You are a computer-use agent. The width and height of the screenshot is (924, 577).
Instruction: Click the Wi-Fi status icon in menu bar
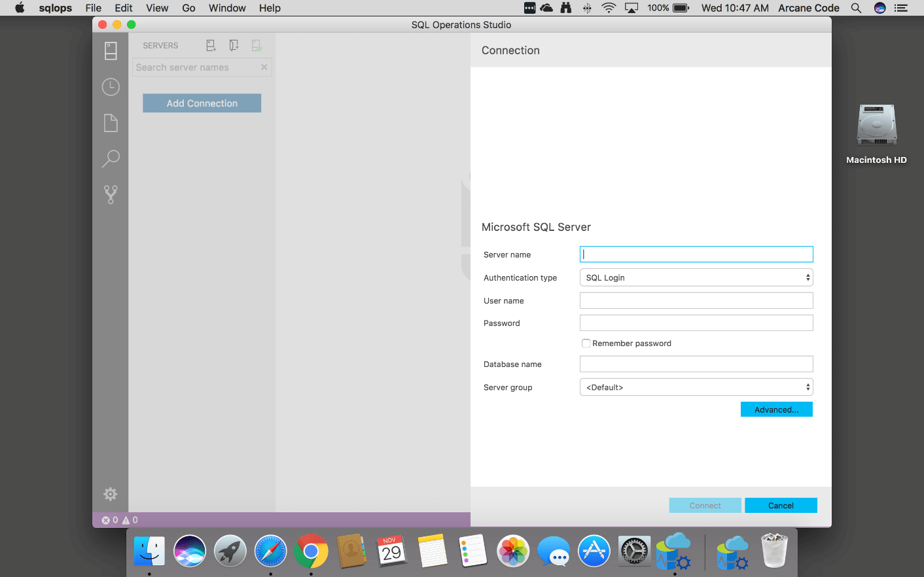[609, 8]
